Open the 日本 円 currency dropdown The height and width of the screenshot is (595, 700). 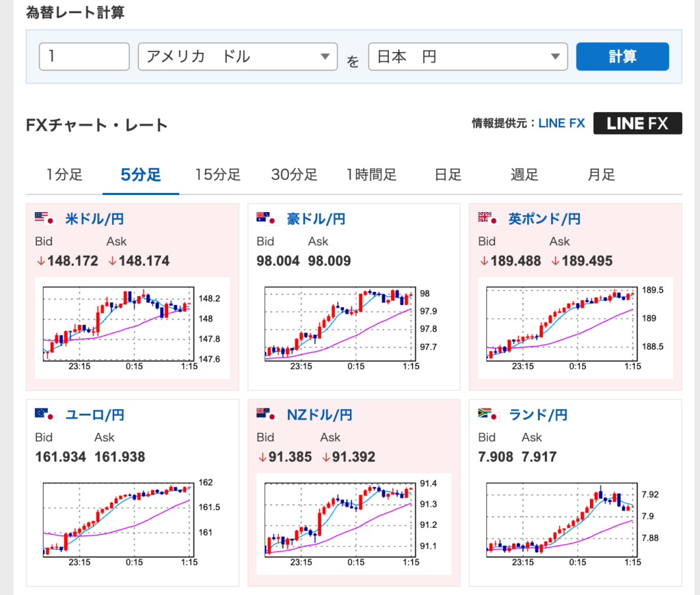point(468,57)
